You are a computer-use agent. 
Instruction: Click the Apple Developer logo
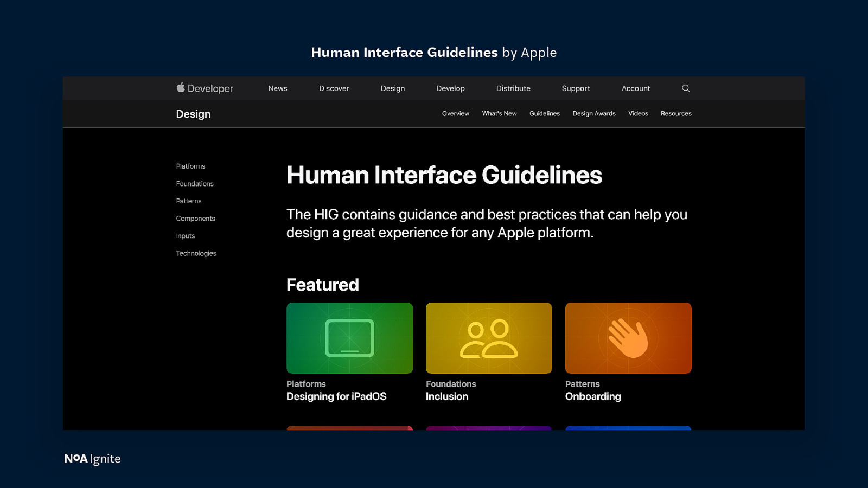(205, 88)
